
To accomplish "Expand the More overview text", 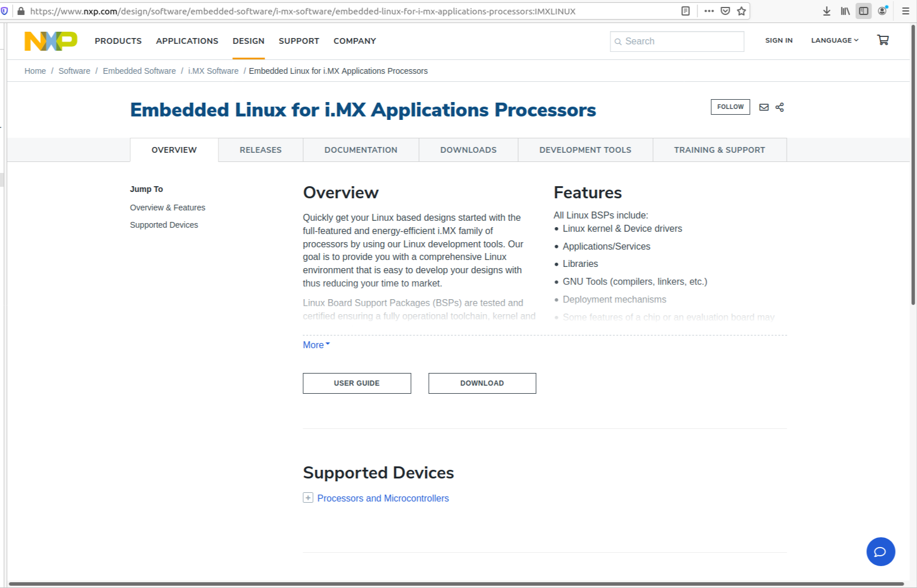I will coord(316,345).
